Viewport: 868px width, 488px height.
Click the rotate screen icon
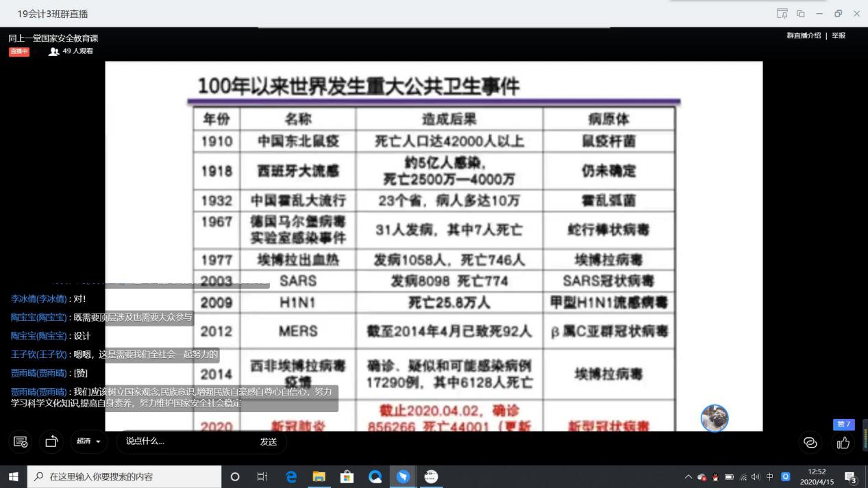(51, 441)
